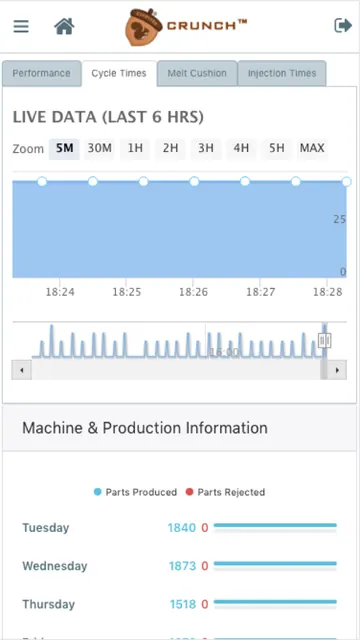Click the Wednesday production bar
Image resolution: width=360 pixels, height=640 pixels.
coord(275,564)
